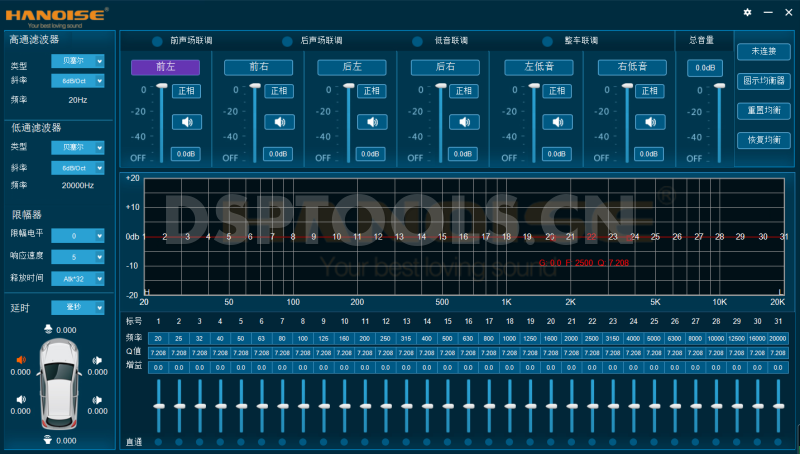Image resolution: width=800 pixels, height=454 pixels.
Task: Open the high-pass filter 类型 dropdown
Action: pyautogui.click(x=77, y=63)
